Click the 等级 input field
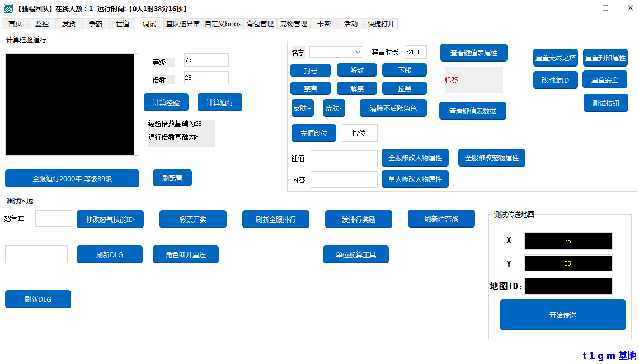The image size is (639, 364). click(206, 60)
